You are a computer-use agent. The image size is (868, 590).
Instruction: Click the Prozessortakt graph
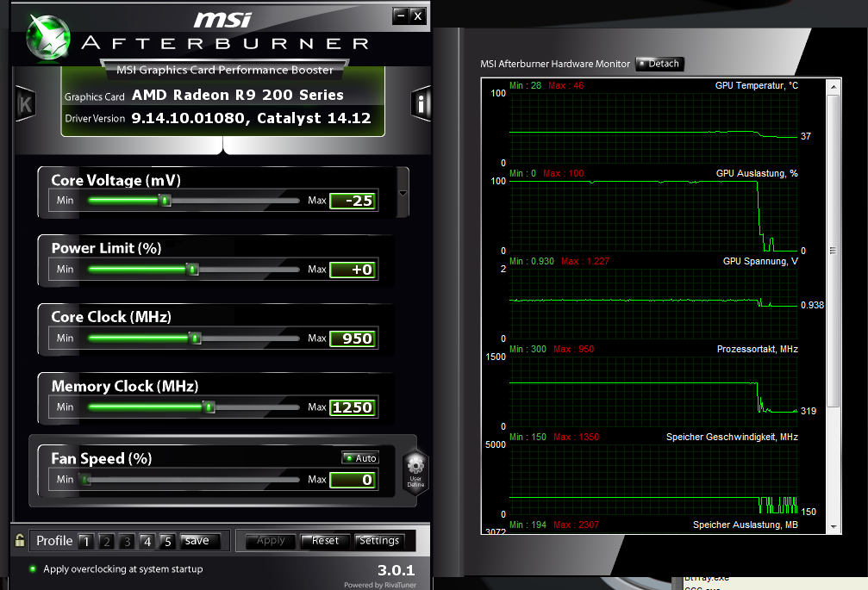[x=653, y=392]
